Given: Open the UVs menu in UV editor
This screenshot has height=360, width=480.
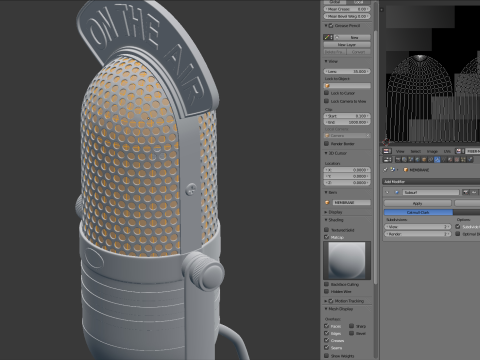Looking at the screenshot, I should pos(447,151).
